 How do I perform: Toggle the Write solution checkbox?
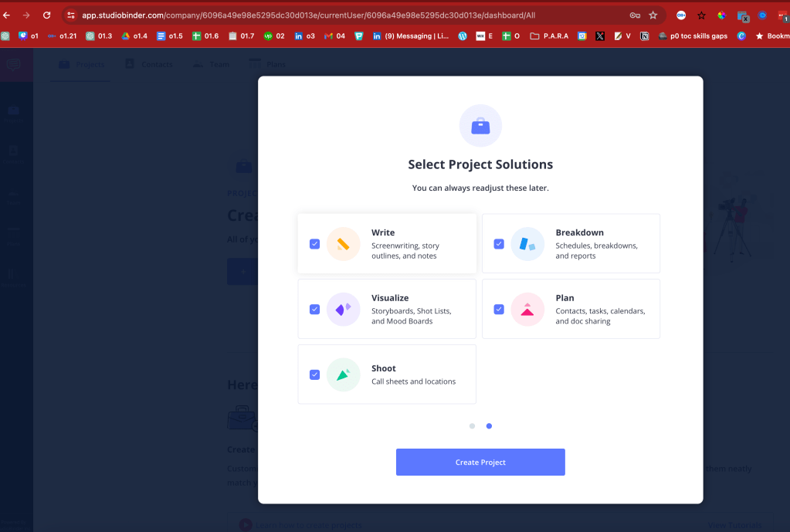[314, 244]
